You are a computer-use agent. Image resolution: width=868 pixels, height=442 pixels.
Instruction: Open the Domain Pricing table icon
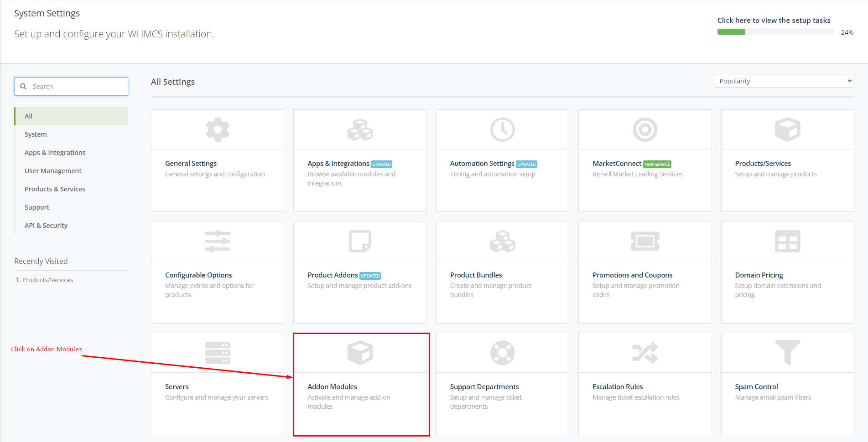click(787, 241)
